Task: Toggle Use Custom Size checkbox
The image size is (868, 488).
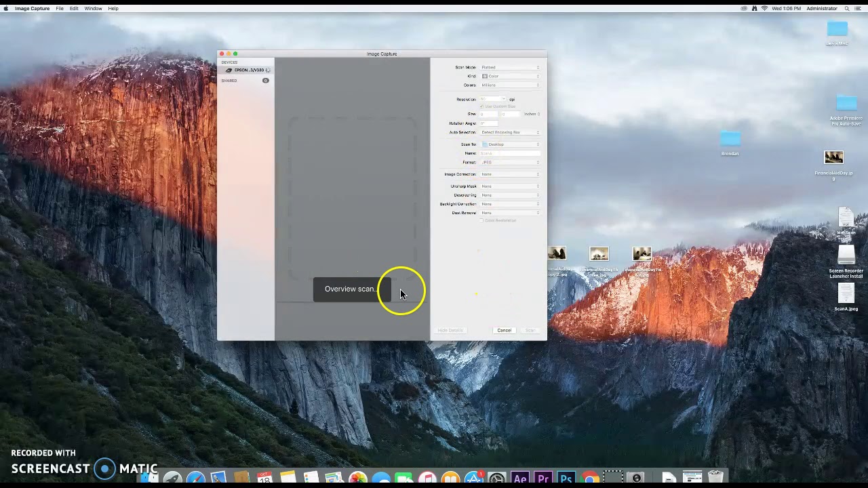Action: [481, 106]
